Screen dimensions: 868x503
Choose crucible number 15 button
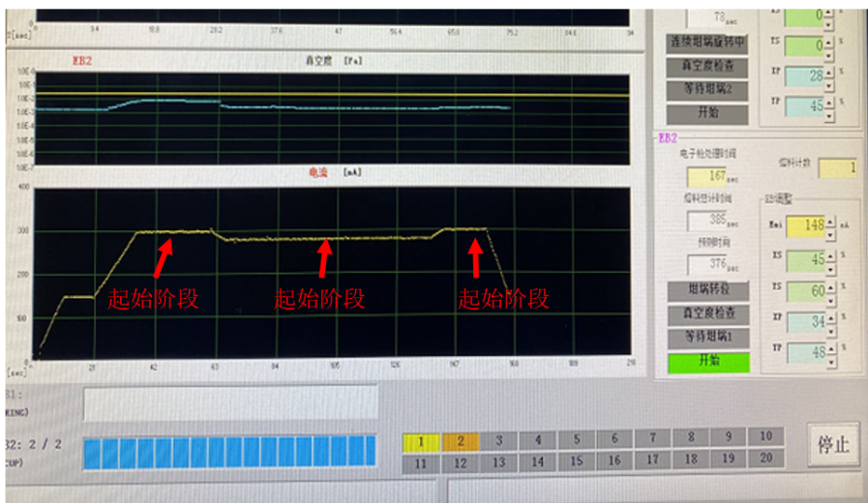(x=575, y=461)
